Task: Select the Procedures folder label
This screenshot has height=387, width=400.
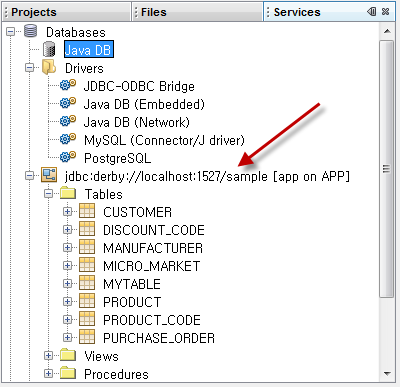Action: point(116,374)
